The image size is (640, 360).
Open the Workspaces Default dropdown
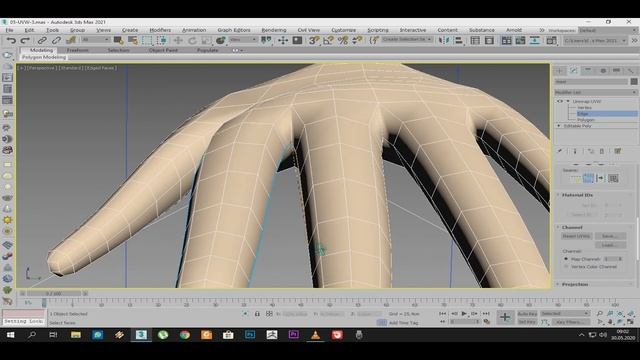(x=608, y=30)
